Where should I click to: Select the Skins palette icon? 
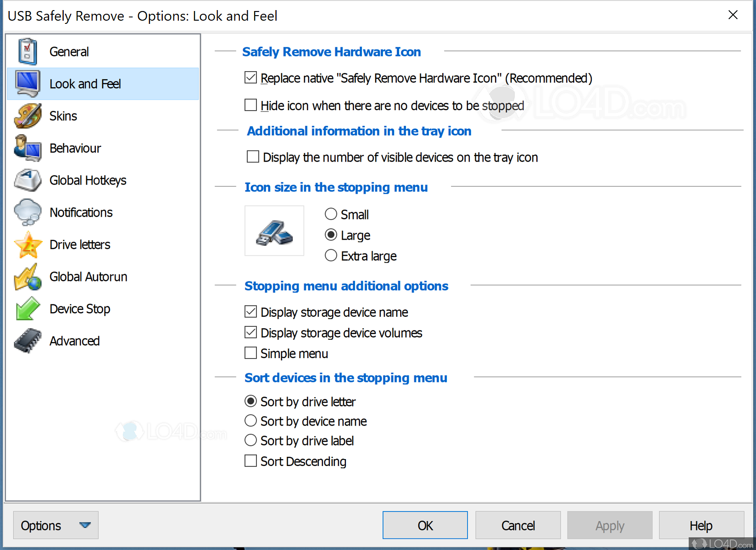click(28, 116)
